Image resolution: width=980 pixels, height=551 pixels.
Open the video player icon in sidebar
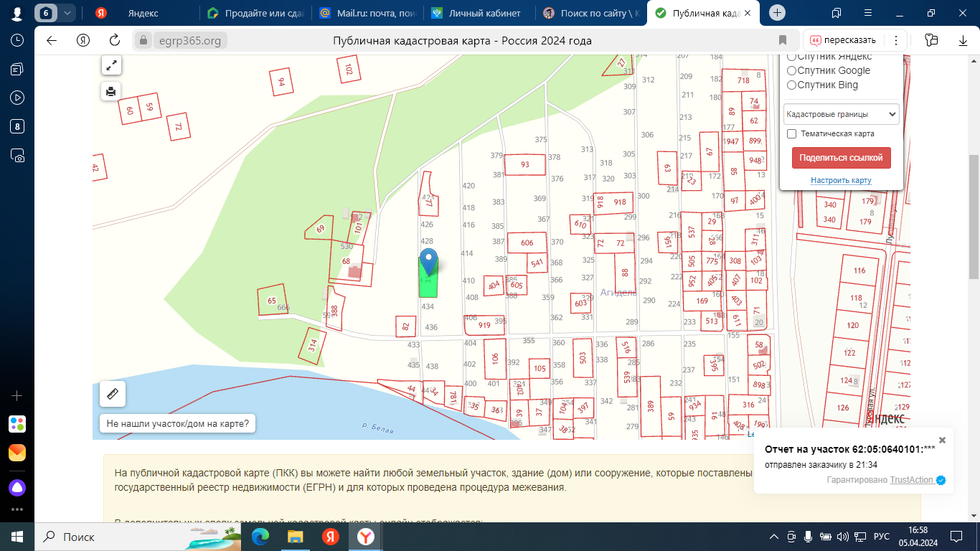[17, 98]
